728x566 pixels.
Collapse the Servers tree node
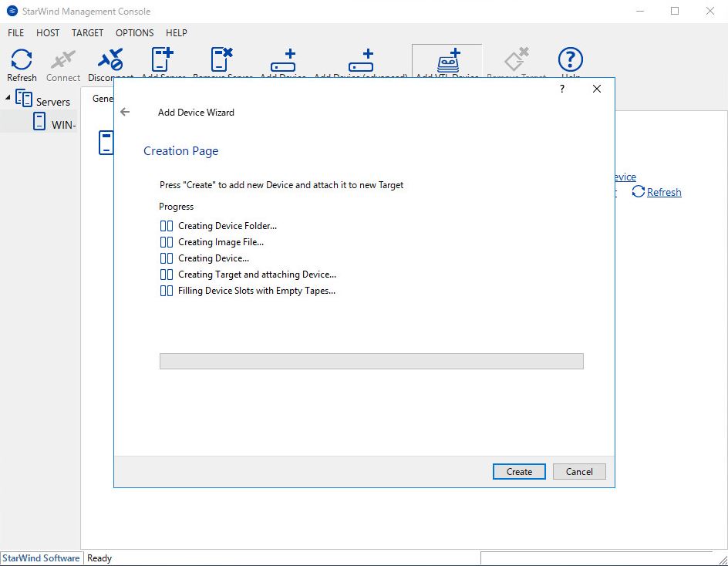8,97
